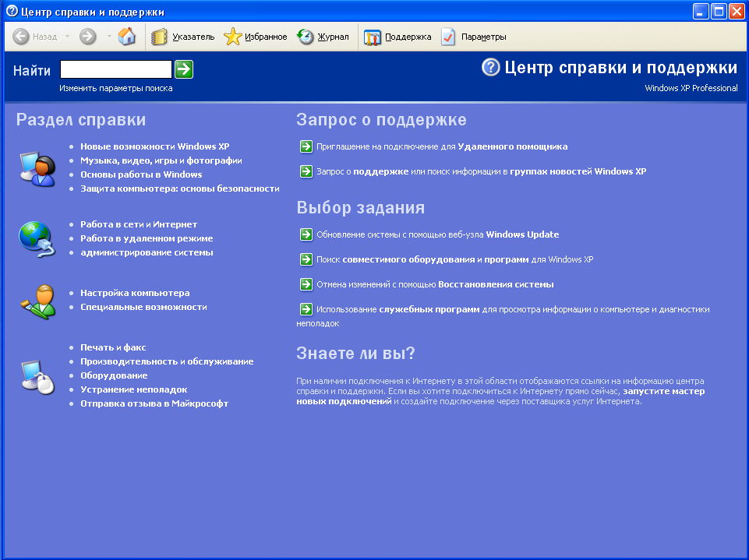The height and width of the screenshot is (560, 749).
Task: Minimize the Help and Support window
Action: click(701, 11)
